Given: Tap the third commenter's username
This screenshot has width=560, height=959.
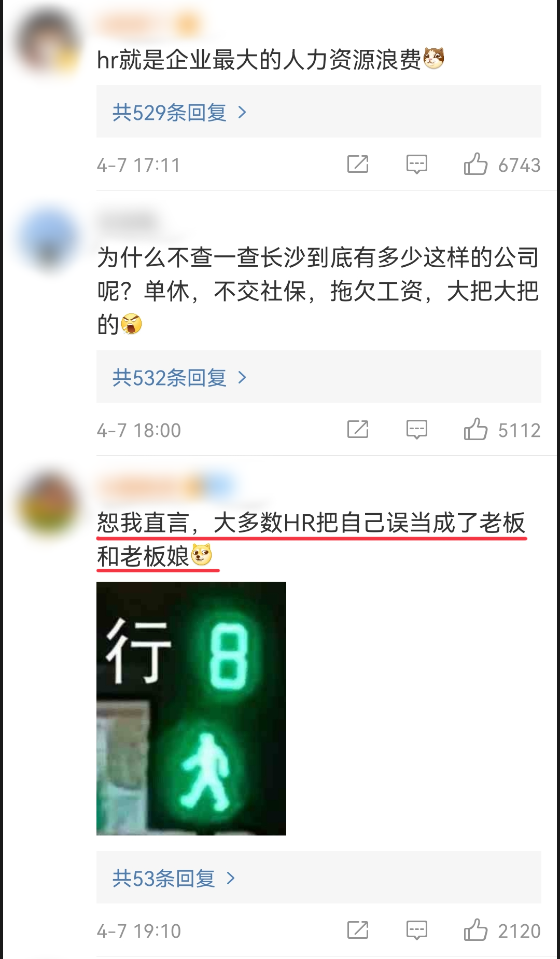Looking at the screenshot, I should click(166, 487).
